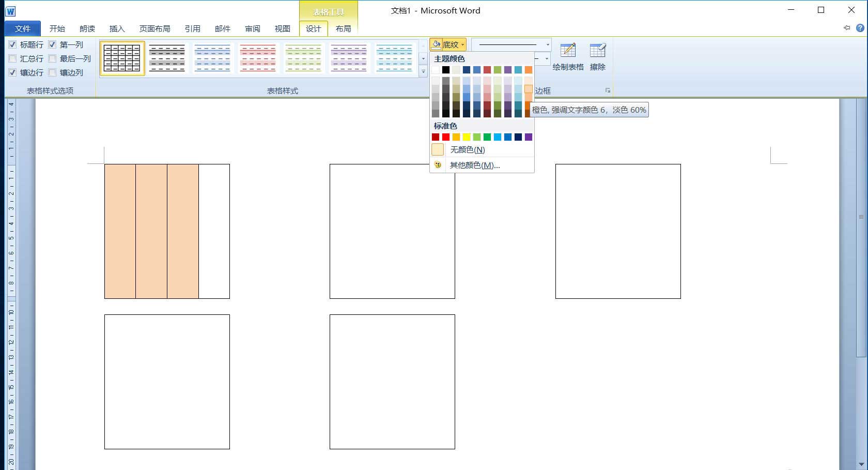The height and width of the screenshot is (470, 868).
Task: Enable the 最后一列 last column checkbox
Action: (52, 58)
